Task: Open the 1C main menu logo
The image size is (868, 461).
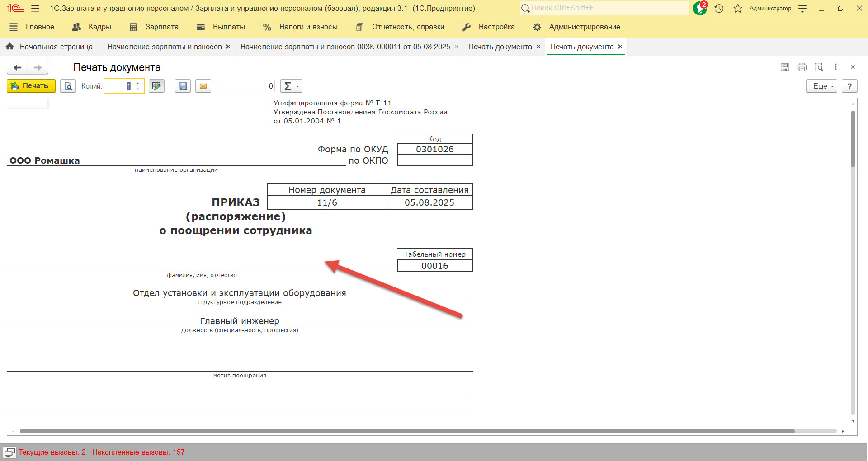Action: click(x=15, y=8)
